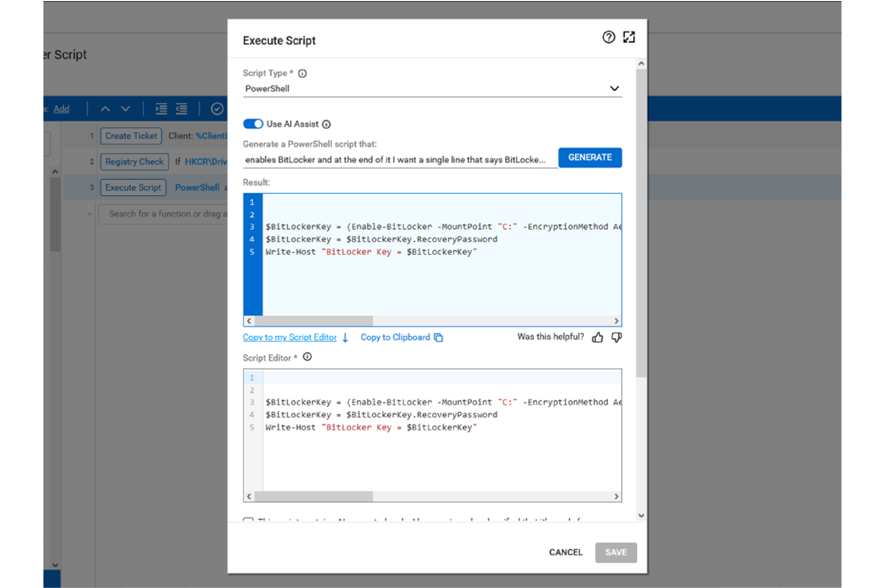The image size is (882, 588).
Task: Click the left panel scroll down arrow
Action: 55,565
